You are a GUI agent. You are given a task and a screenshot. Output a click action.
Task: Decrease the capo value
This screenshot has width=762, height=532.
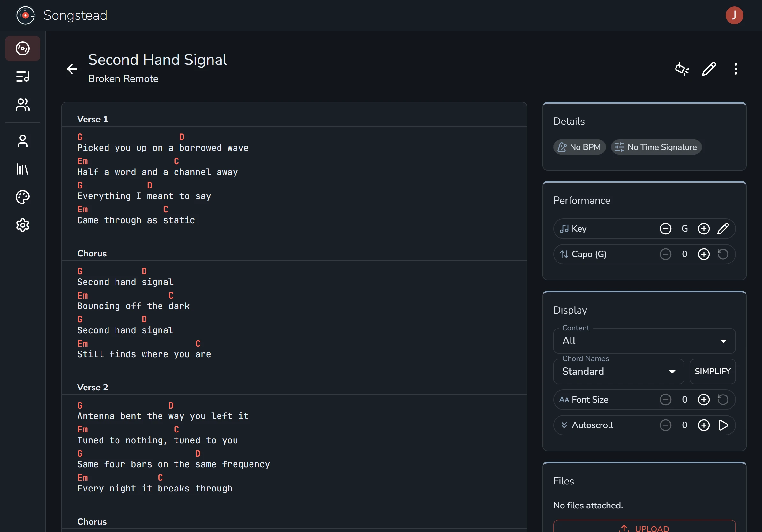click(x=665, y=254)
